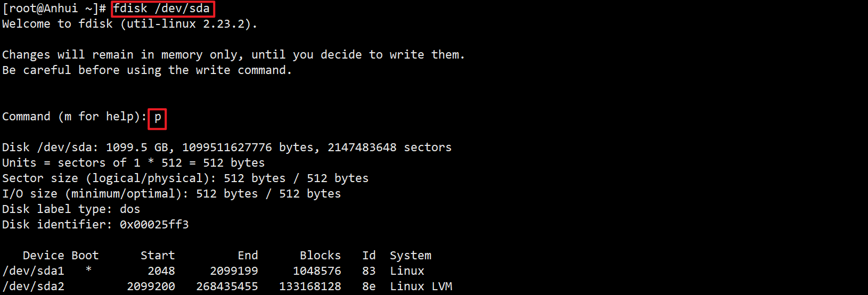
Task: Click the Linux LVM system type
Action: click(x=421, y=286)
